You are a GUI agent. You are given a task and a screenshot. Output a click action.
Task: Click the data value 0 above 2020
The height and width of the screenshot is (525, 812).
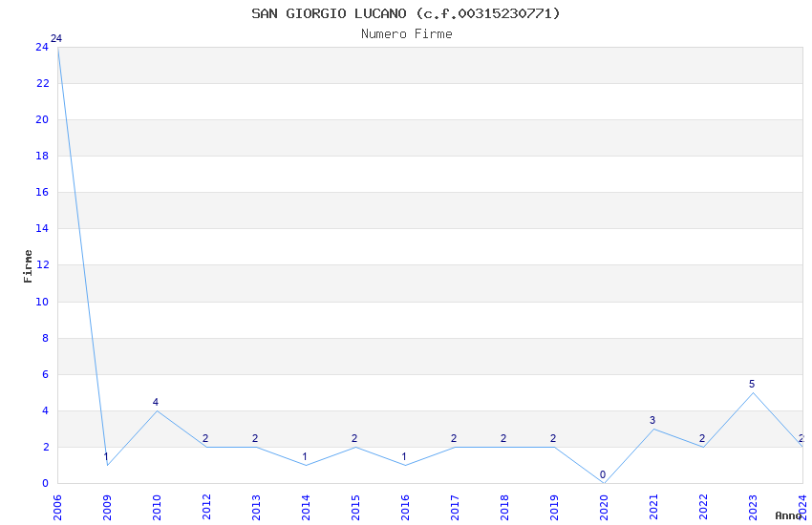click(x=603, y=474)
